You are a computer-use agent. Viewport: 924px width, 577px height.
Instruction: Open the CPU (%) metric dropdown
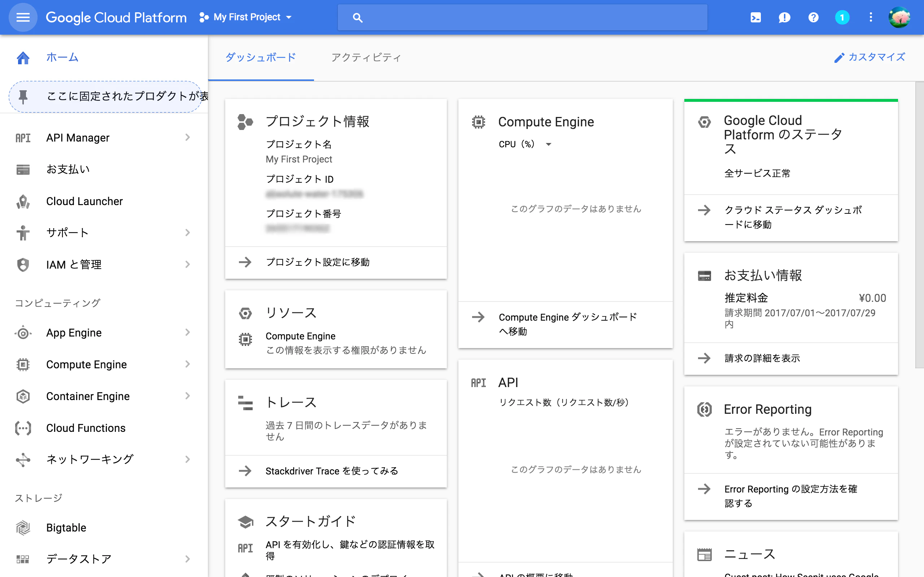click(525, 144)
